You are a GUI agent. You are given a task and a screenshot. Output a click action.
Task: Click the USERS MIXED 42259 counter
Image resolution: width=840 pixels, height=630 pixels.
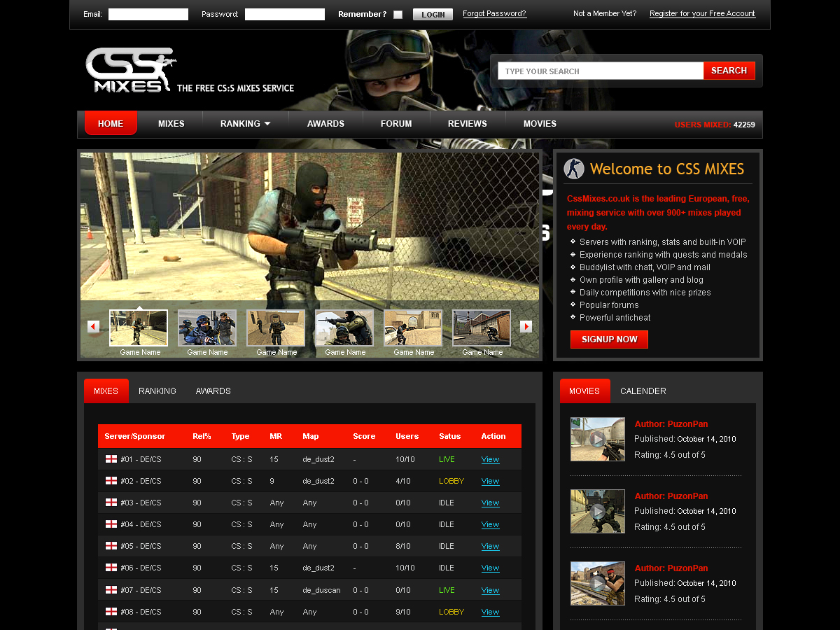(715, 125)
